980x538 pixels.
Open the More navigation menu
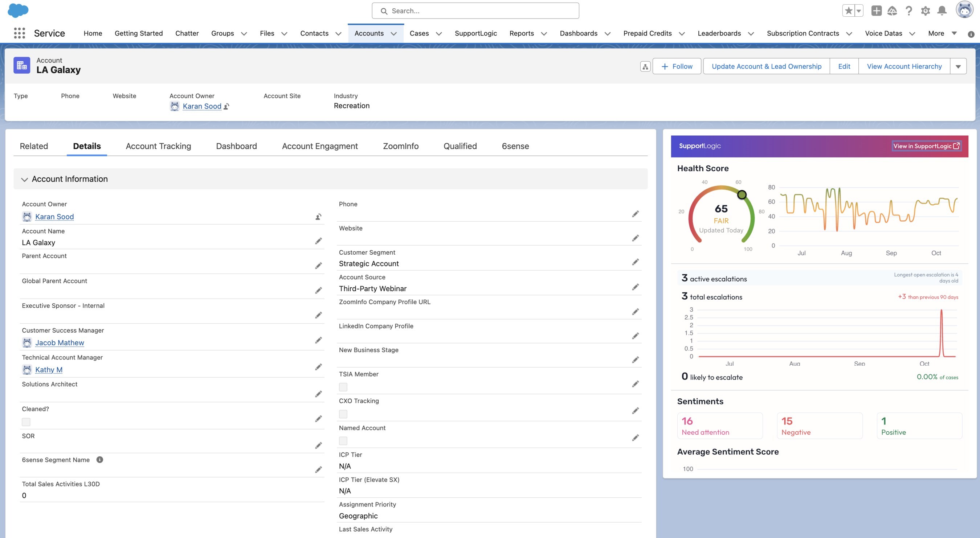coord(942,33)
